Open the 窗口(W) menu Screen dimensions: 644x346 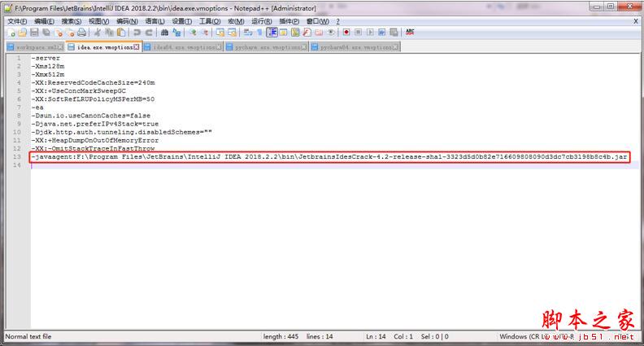tap(317, 21)
